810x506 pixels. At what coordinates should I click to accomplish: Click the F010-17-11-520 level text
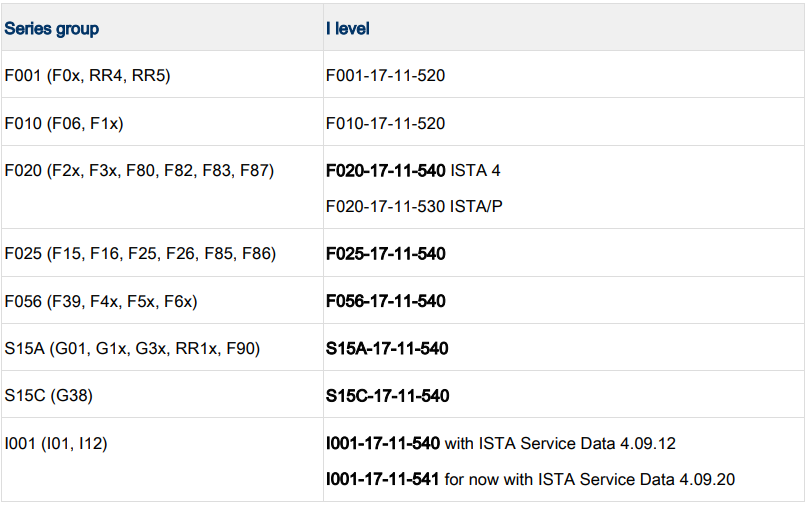[385, 123]
